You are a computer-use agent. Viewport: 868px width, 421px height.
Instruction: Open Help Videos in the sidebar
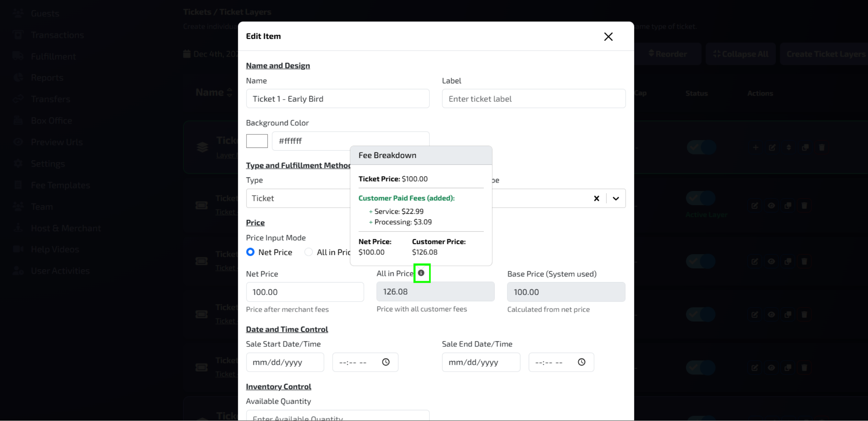[x=55, y=250]
